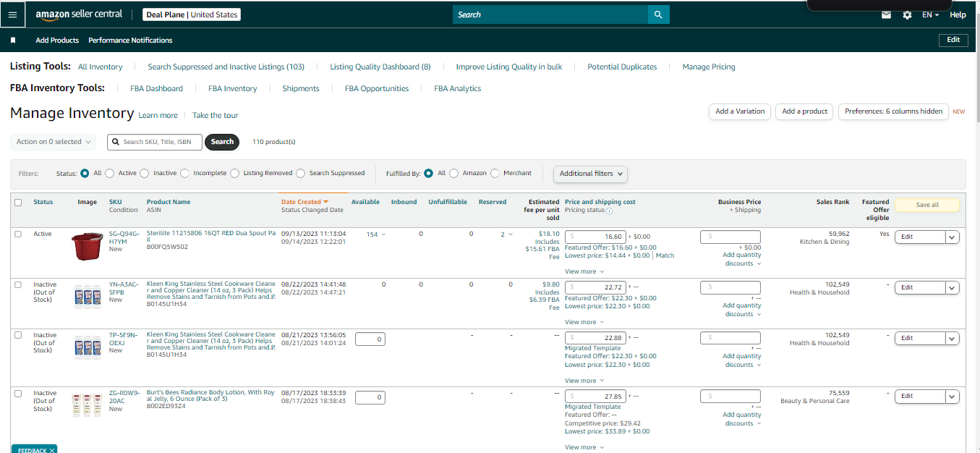Open the mail messages icon
This screenshot has height=453, width=980.
tap(886, 14)
